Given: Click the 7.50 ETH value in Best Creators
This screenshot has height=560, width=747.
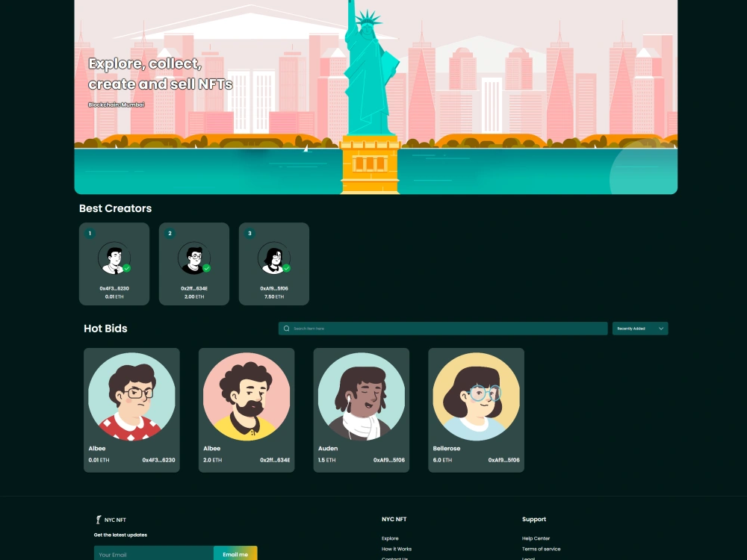Looking at the screenshot, I should [x=274, y=296].
